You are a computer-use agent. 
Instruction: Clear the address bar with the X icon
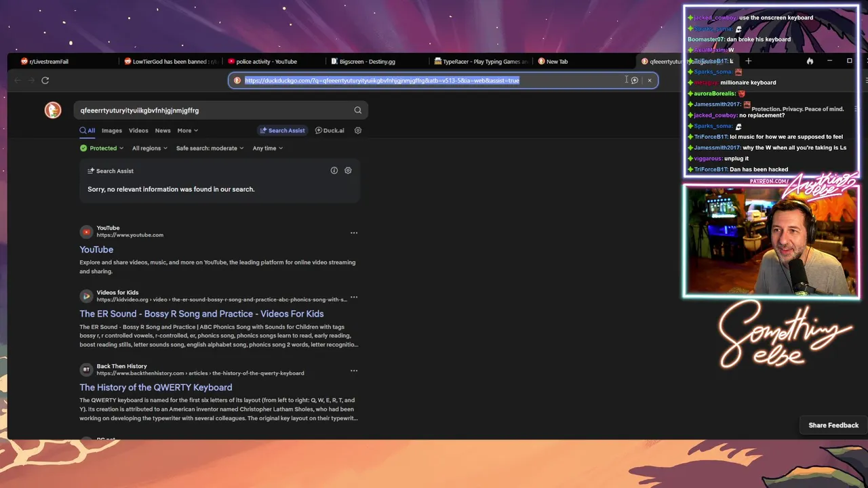click(649, 80)
